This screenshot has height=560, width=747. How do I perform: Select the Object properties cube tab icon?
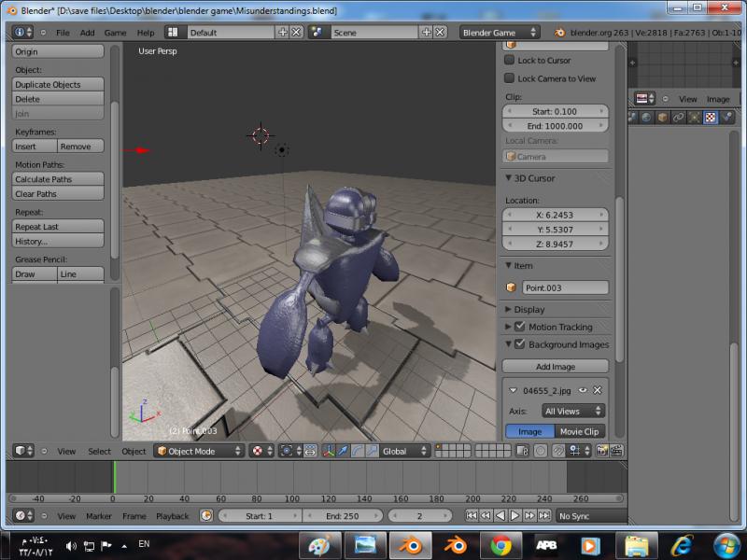[662, 118]
